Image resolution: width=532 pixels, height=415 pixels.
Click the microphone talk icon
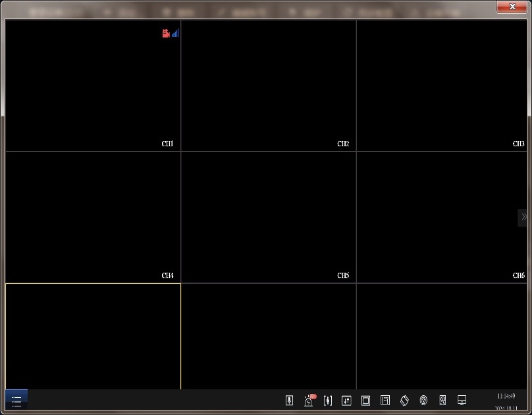click(x=289, y=401)
